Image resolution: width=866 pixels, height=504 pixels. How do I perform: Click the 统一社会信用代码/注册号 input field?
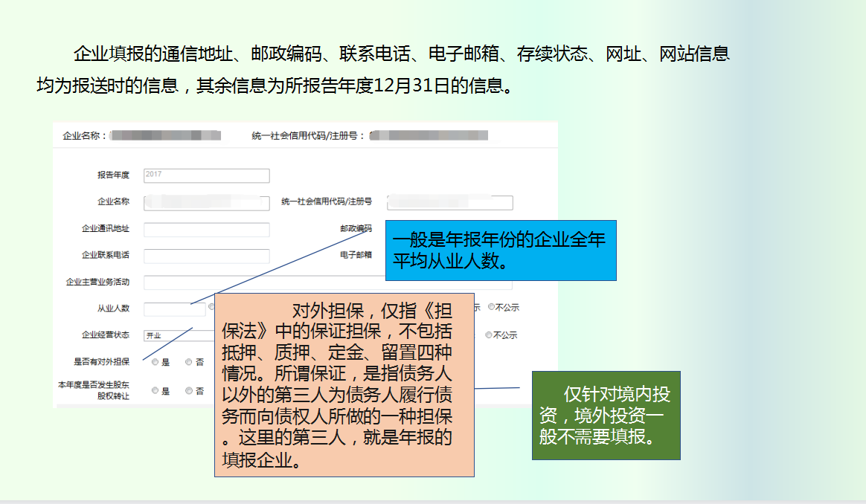[450, 202]
